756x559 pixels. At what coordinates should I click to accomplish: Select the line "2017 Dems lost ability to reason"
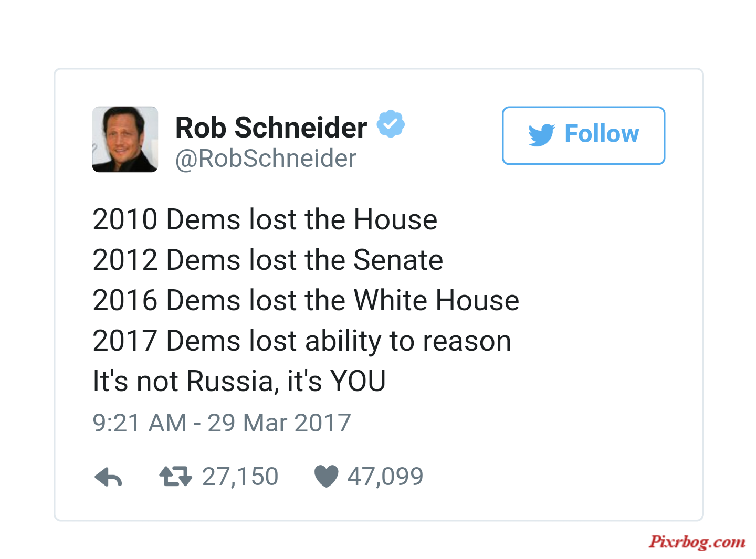click(302, 341)
